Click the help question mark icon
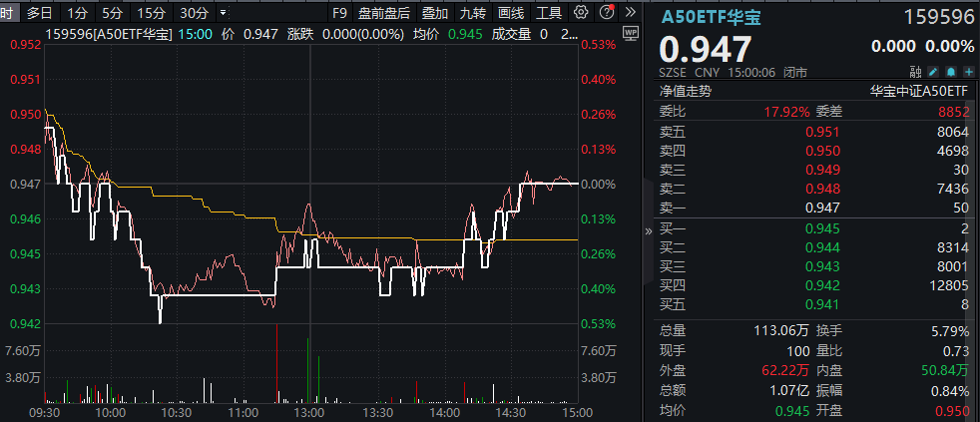This screenshot has height=422, width=980. pyautogui.click(x=607, y=13)
